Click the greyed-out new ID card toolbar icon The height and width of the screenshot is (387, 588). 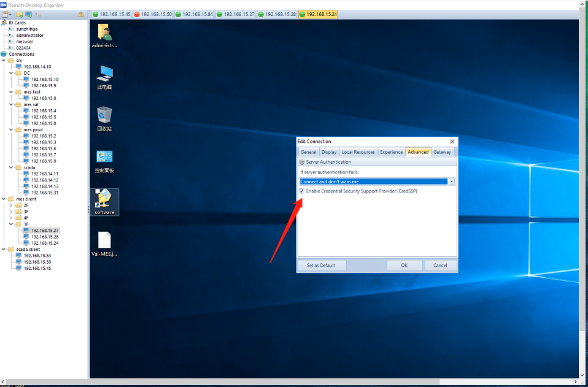tap(37, 15)
